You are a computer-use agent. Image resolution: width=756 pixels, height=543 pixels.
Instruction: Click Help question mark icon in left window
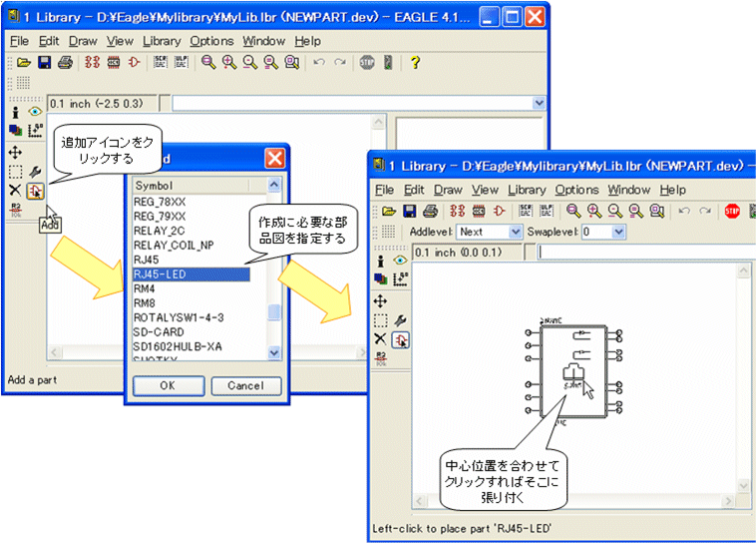(x=415, y=62)
